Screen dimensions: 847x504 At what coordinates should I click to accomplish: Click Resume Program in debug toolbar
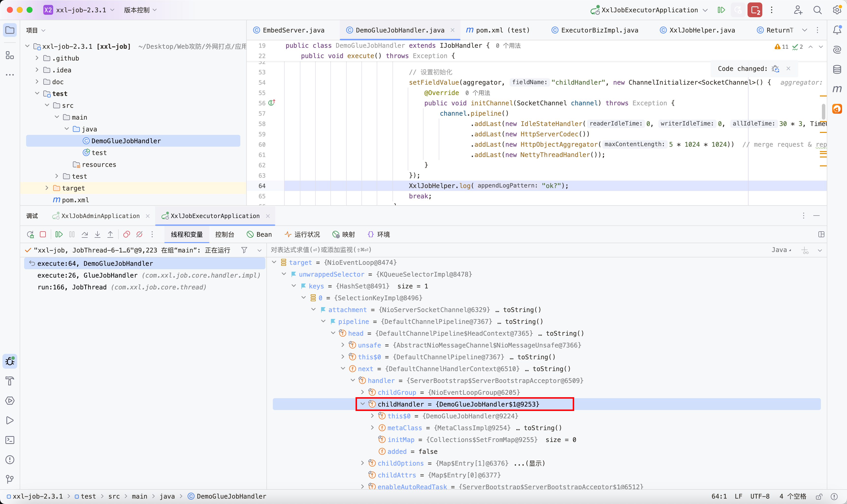(x=59, y=234)
